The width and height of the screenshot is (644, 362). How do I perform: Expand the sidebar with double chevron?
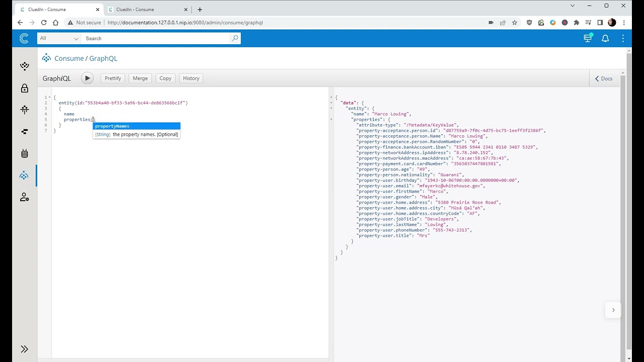(x=24, y=349)
